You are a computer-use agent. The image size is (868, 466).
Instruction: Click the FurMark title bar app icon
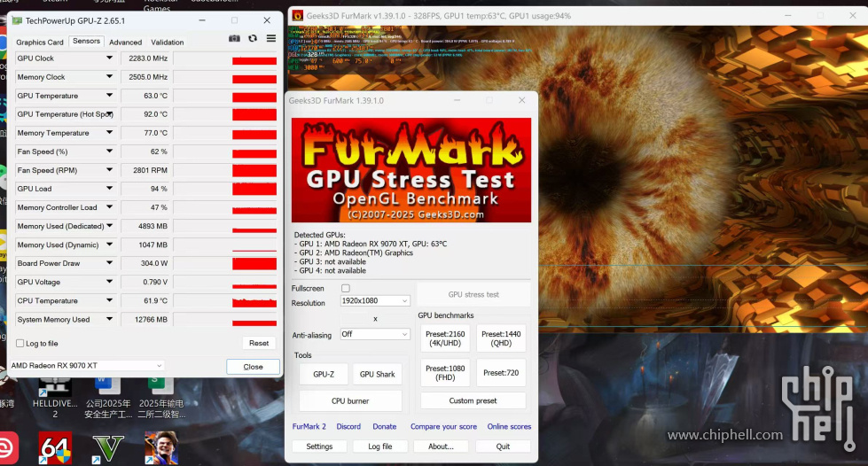coord(298,15)
